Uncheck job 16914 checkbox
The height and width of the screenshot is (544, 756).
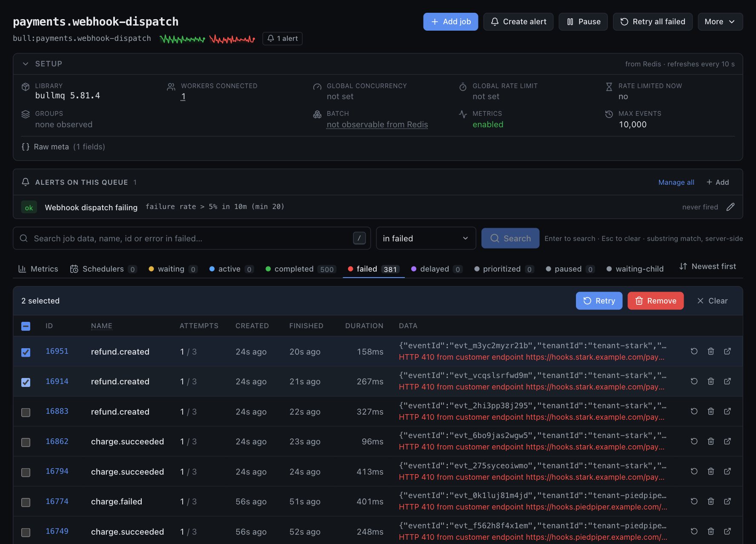click(26, 382)
